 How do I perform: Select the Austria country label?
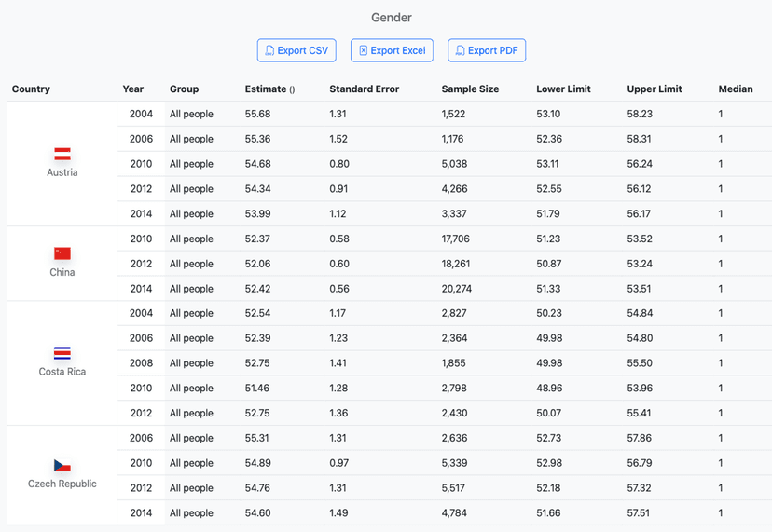point(62,172)
